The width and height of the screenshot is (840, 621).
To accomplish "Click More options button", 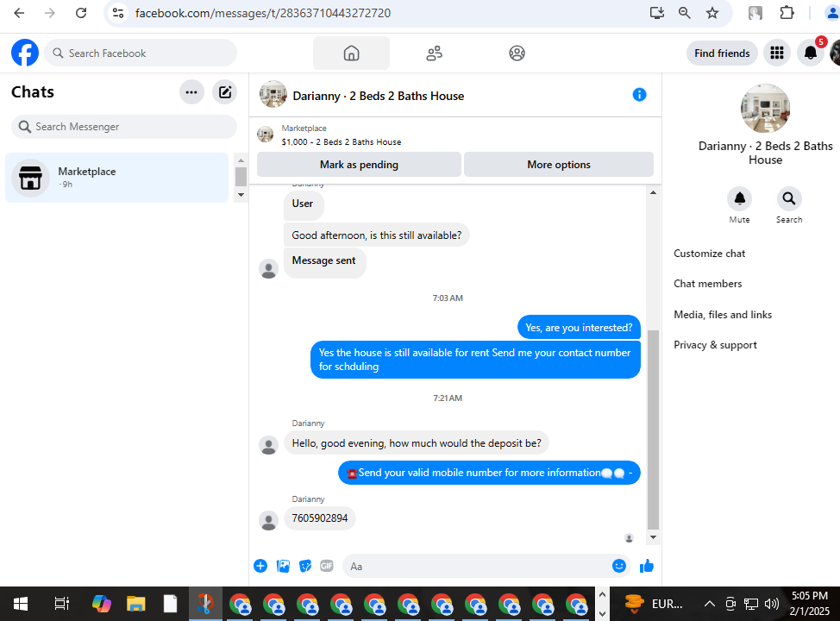I will [559, 165].
